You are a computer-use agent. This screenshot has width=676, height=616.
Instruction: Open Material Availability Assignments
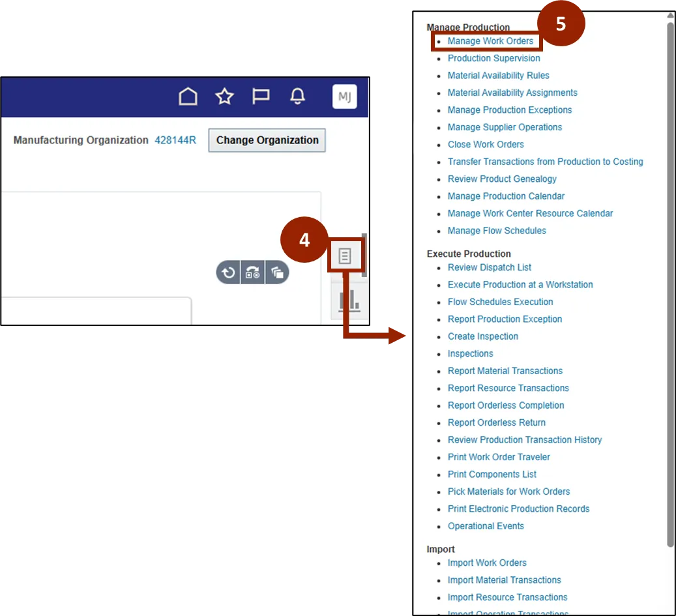tap(512, 93)
